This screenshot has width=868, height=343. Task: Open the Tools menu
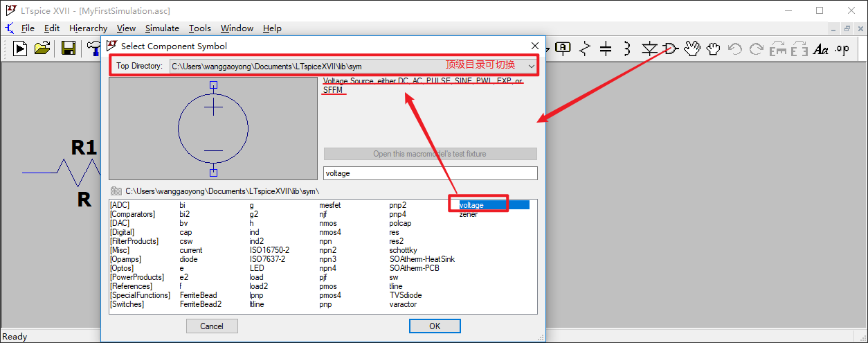point(200,28)
